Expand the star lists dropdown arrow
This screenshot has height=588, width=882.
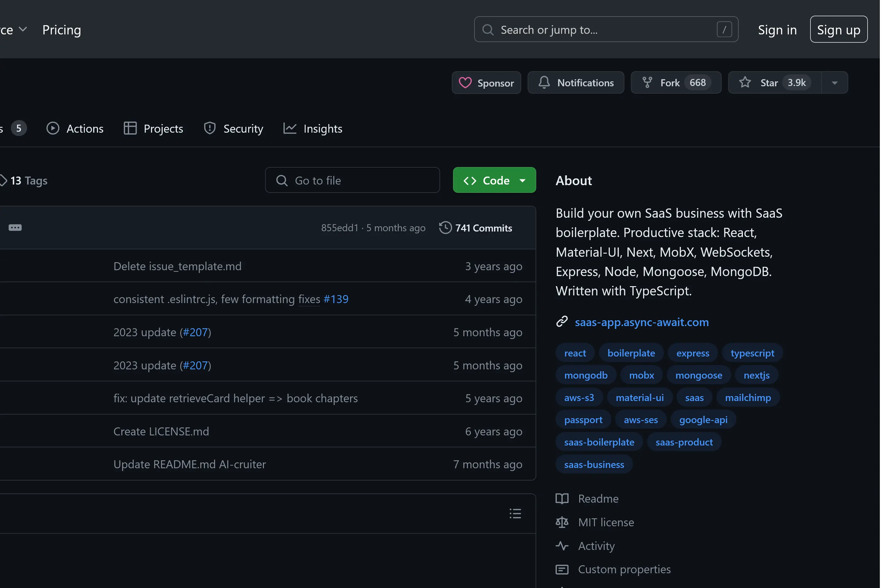(x=834, y=83)
